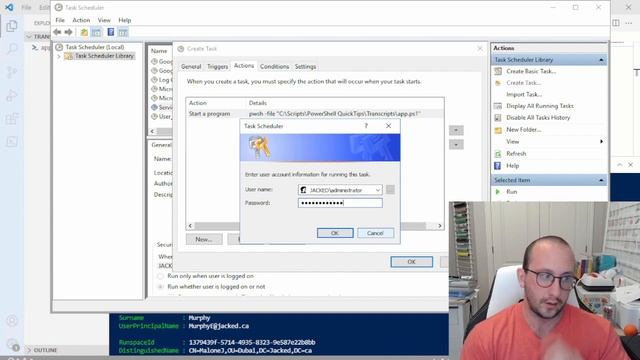Viewport: 640px width, 360px height.
Task: Click Import Task... in Actions pane
Action: coord(524,94)
